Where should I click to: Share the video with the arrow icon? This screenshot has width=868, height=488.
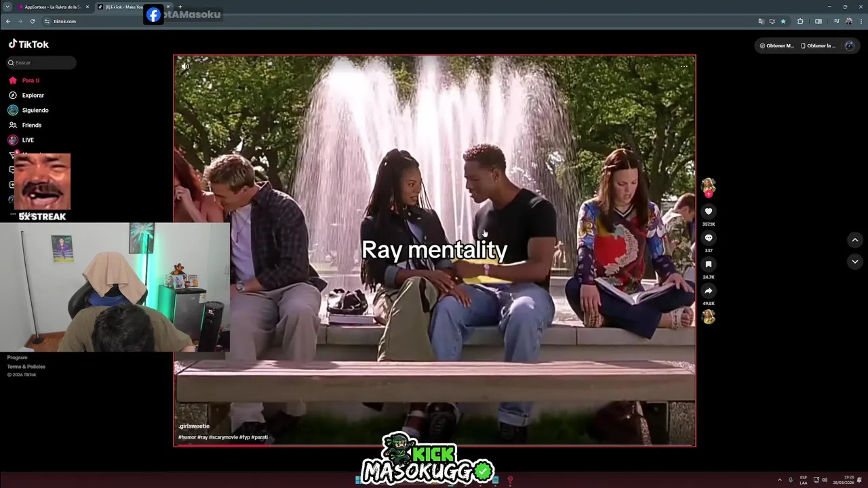[x=708, y=291]
